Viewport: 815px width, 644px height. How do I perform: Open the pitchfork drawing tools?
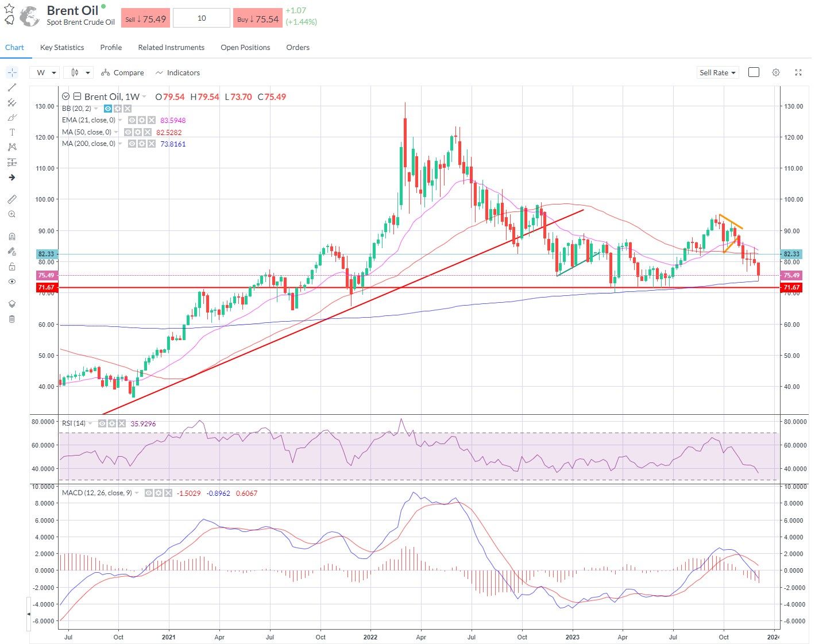point(12,102)
